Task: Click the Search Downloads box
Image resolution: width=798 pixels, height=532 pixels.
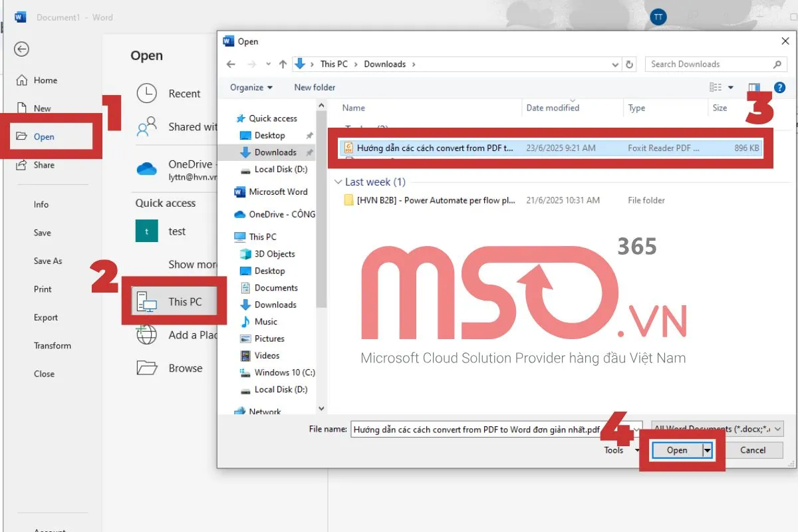Action: tap(715, 65)
